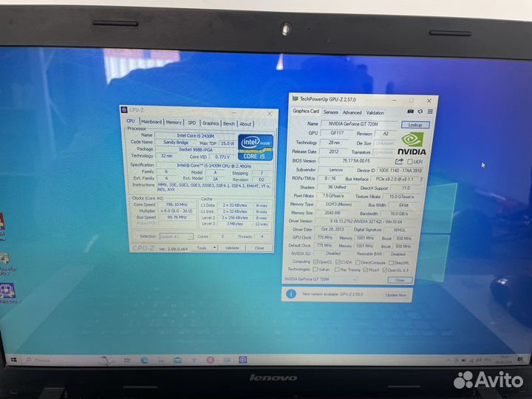
Task: Toggle the OpenCL checkbox
Action: [316, 262]
